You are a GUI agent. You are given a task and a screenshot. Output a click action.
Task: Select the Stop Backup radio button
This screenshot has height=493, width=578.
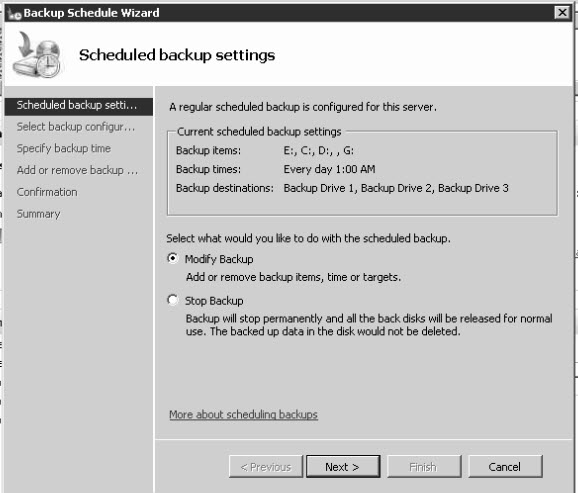pyautogui.click(x=173, y=300)
